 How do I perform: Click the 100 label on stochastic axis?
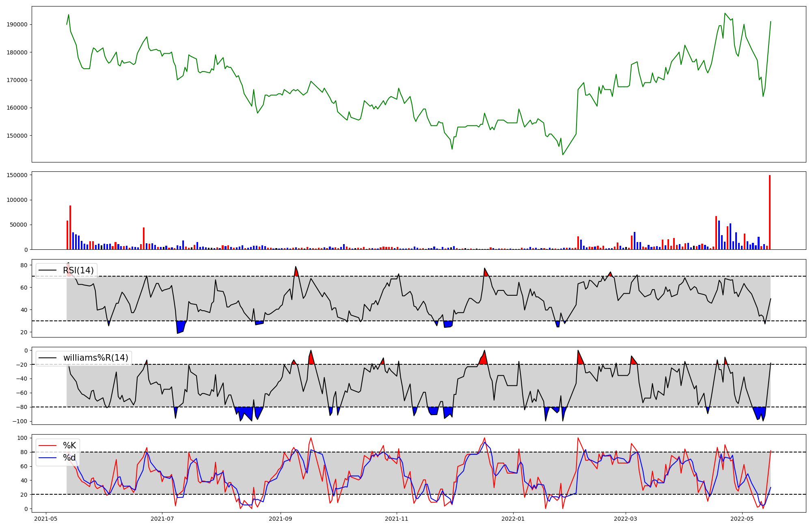(22, 438)
